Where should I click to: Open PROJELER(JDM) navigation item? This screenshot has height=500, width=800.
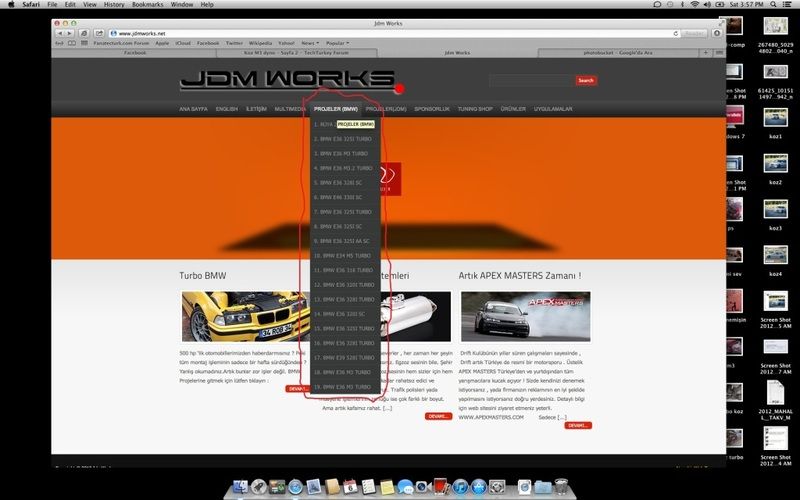(x=386, y=109)
